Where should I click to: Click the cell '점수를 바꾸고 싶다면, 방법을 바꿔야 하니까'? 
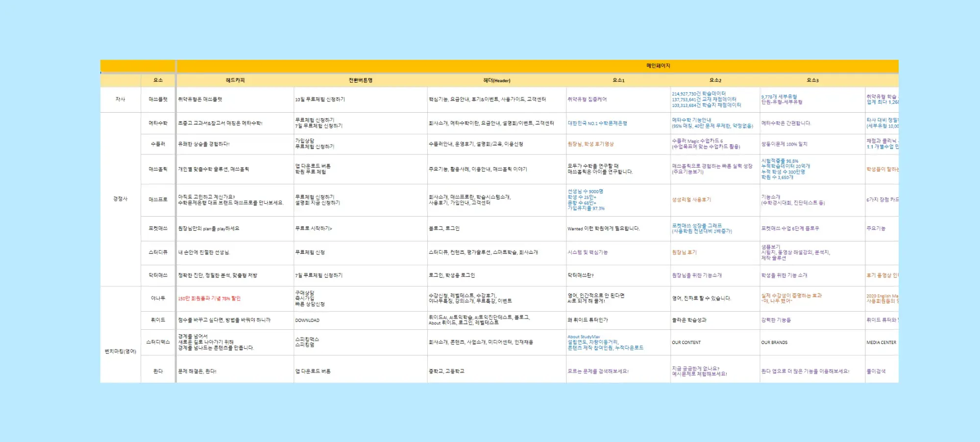235,320
